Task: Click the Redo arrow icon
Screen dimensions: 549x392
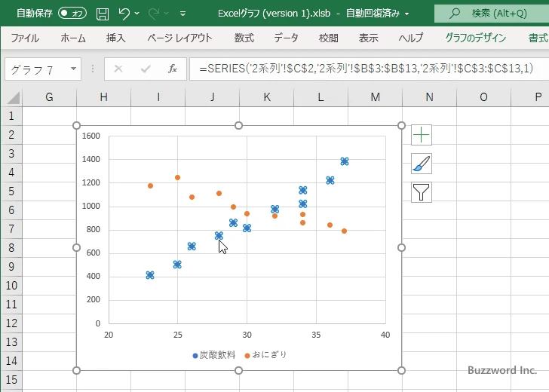Action: coord(154,14)
